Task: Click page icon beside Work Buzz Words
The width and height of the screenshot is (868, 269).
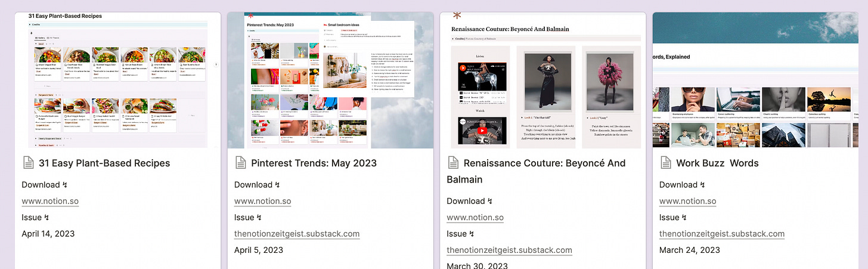Action: point(665,163)
